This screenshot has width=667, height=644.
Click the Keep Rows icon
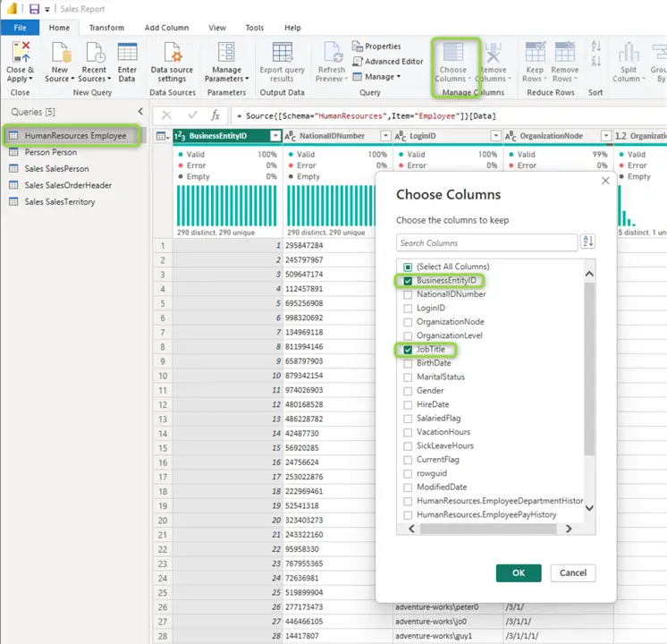click(536, 52)
